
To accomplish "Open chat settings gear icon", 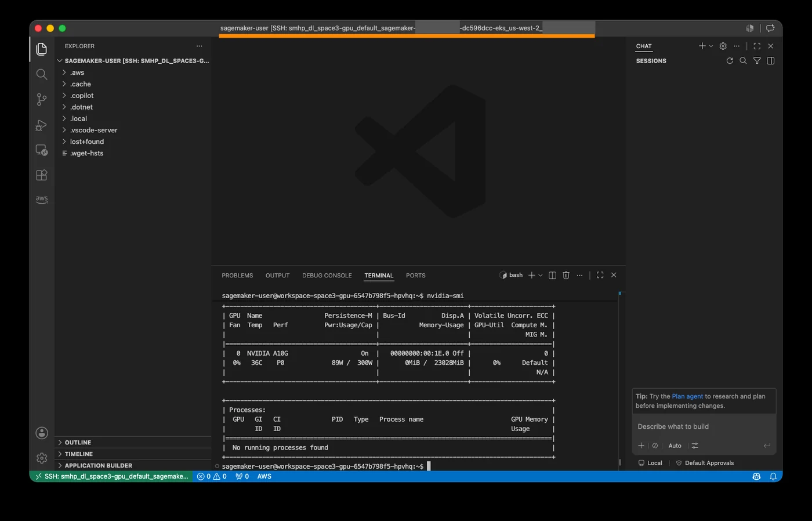I will (x=723, y=46).
